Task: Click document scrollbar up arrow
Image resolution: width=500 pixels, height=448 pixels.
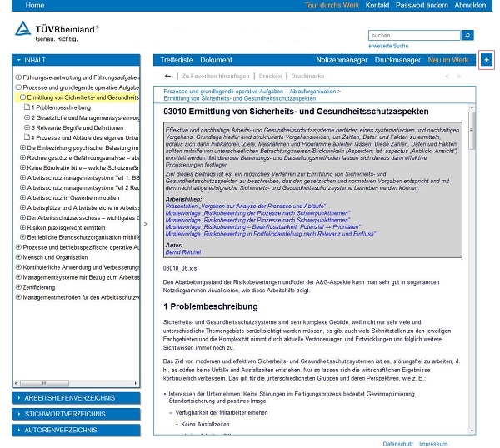Action: pos(472,108)
